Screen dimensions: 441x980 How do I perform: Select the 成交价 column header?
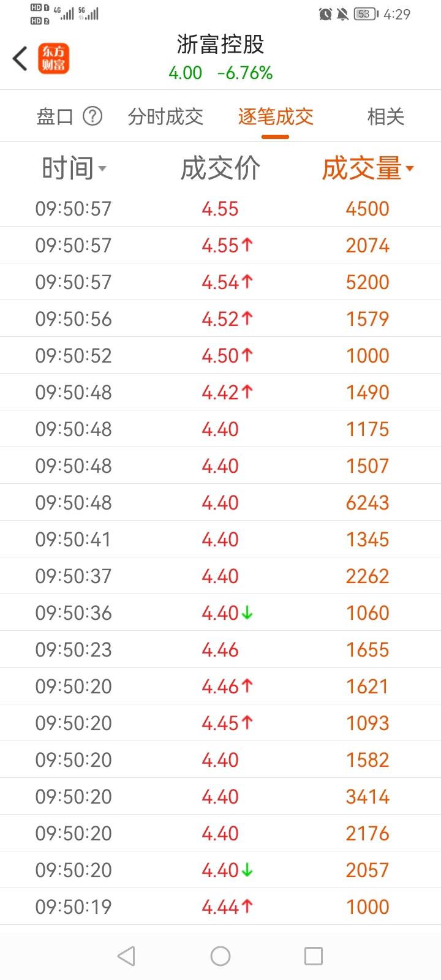click(x=221, y=168)
